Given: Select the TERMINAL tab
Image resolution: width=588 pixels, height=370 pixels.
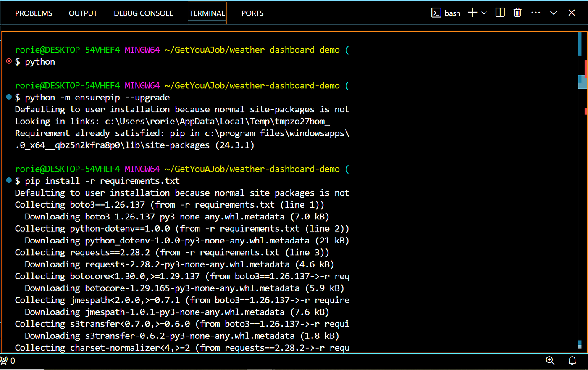Looking at the screenshot, I should point(207,13).
